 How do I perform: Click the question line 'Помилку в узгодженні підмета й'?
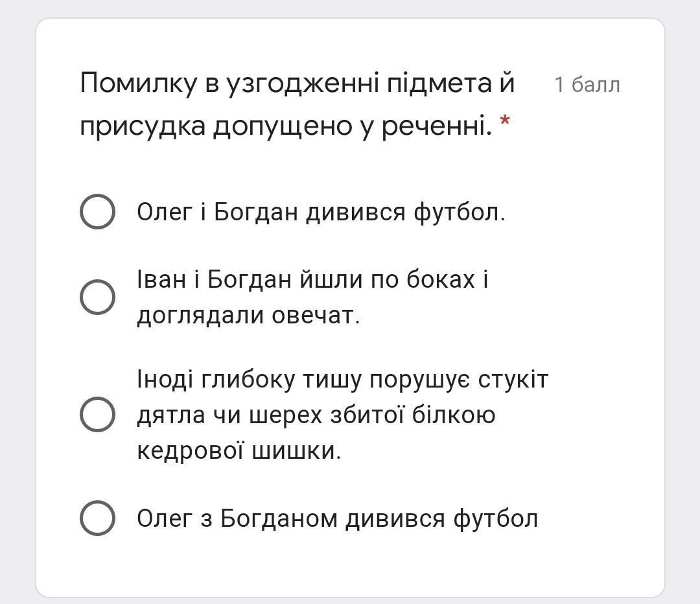(297, 83)
